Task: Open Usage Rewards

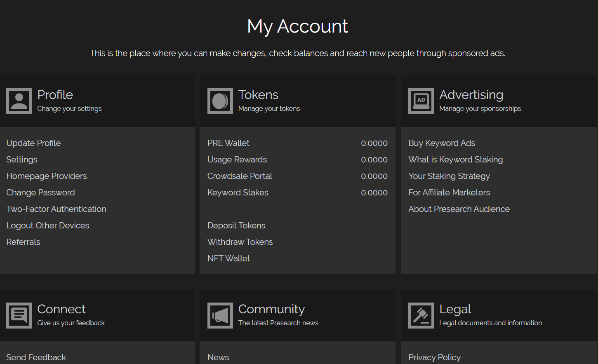Action: pos(237,160)
